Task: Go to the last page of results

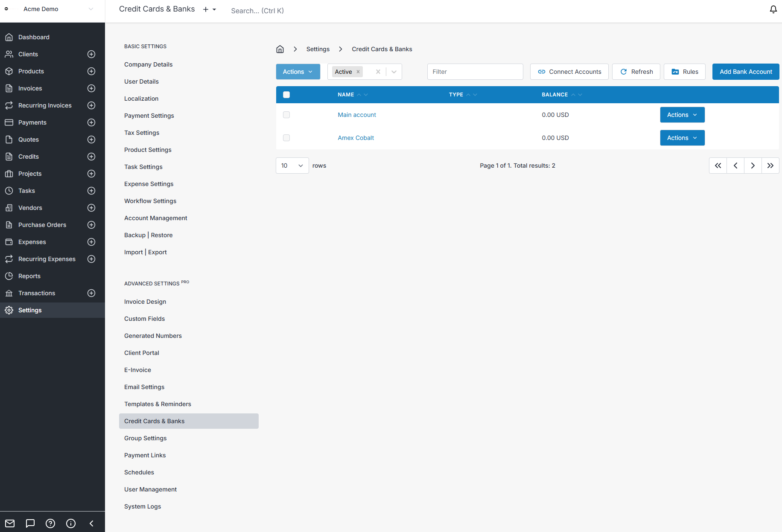Action: (x=770, y=166)
